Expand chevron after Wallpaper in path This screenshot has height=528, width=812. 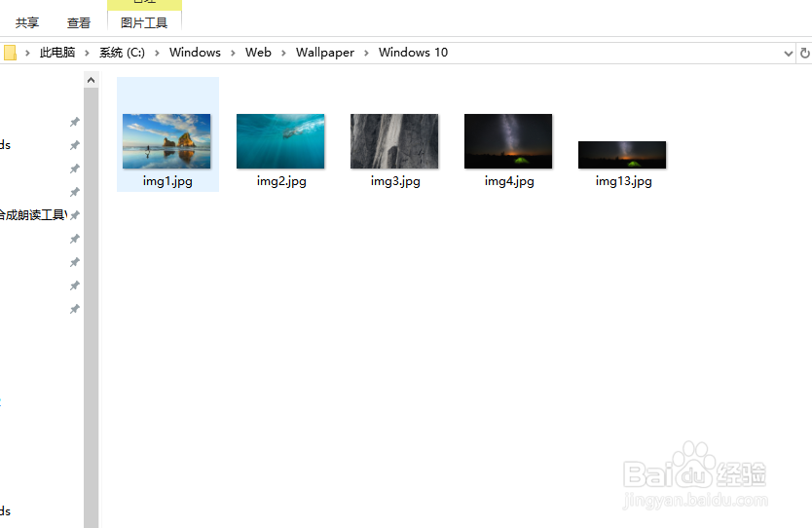click(x=367, y=53)
